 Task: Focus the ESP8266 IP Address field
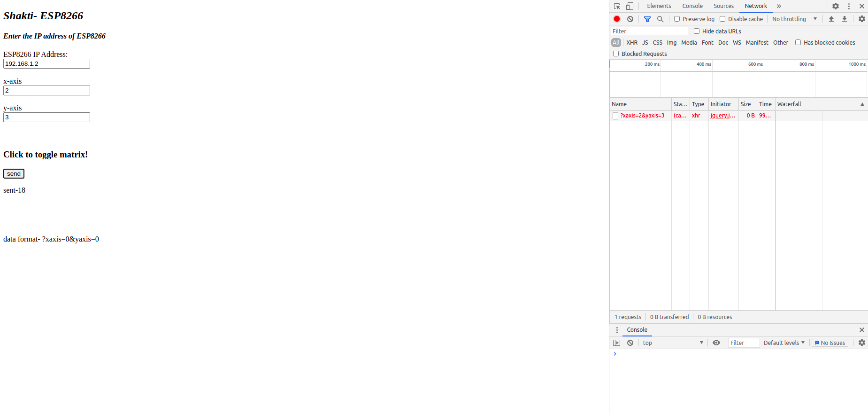[46, 64]
